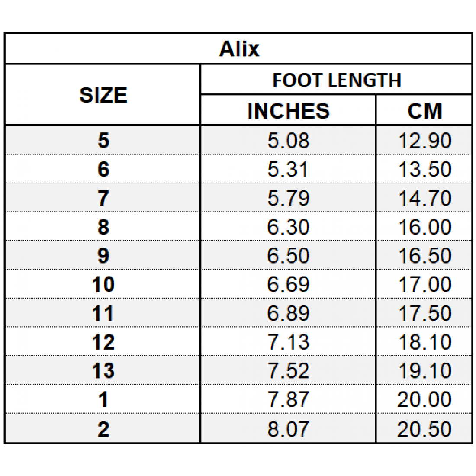Select the 5.31 inches cell
Viewport: 476px width, 476px height.
tap(288, 169)
